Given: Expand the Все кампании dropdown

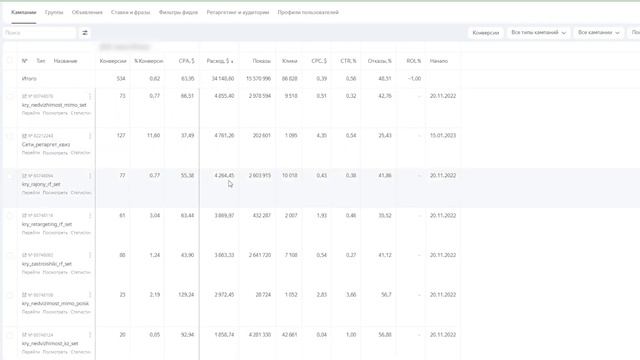Looking at the screenshot, I should tap(598, 33).
